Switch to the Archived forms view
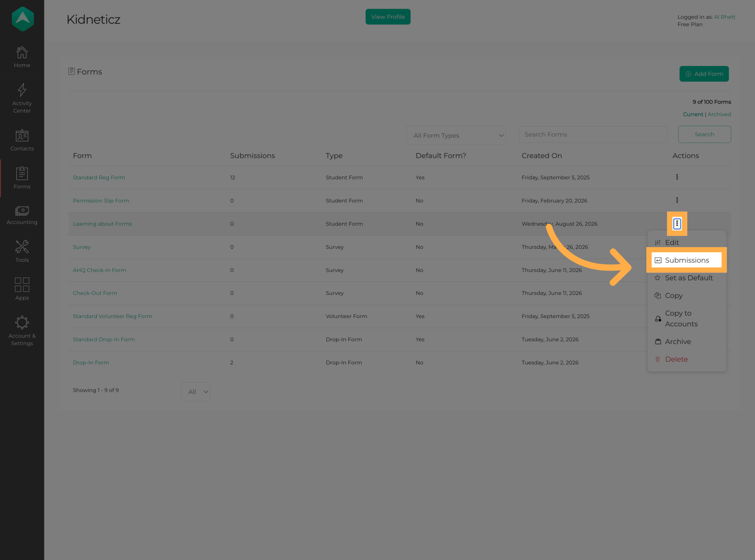Image resolution: width=755 pixels, height=560 pixels. (719, 115)
